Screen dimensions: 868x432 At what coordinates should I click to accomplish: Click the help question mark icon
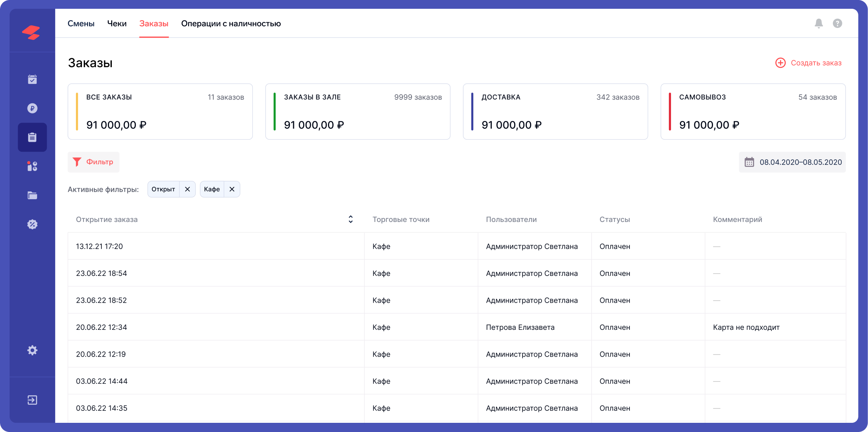(837, 24)
